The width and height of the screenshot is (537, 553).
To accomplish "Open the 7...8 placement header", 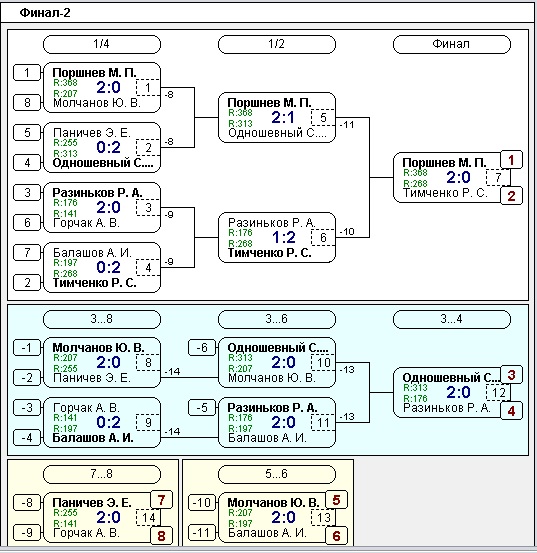I will [x=102, y=474].
